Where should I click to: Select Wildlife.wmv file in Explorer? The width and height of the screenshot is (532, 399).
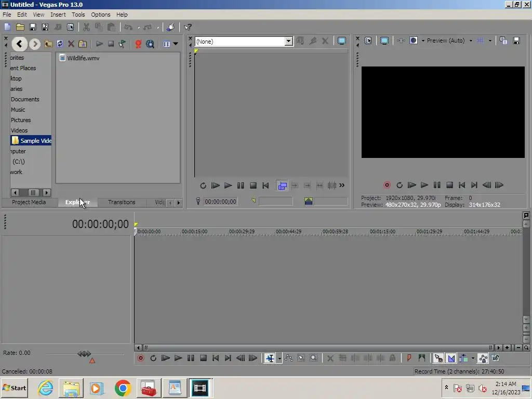[79, 58]
